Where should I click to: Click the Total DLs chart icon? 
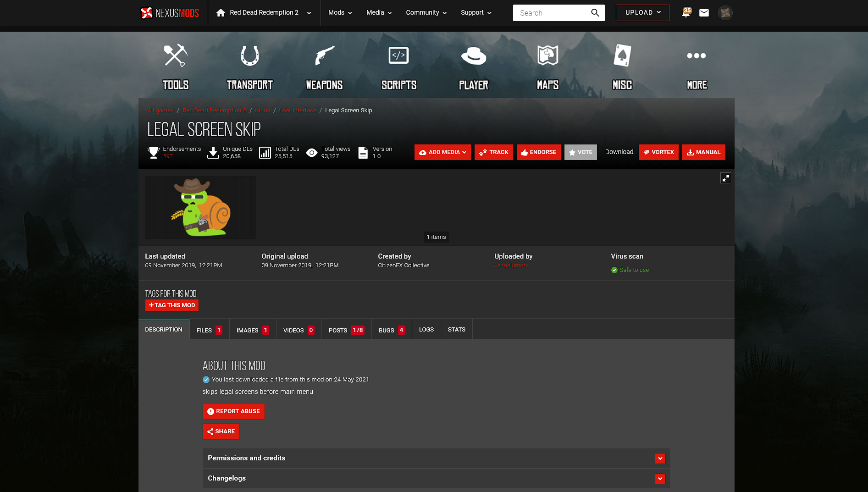265,152
